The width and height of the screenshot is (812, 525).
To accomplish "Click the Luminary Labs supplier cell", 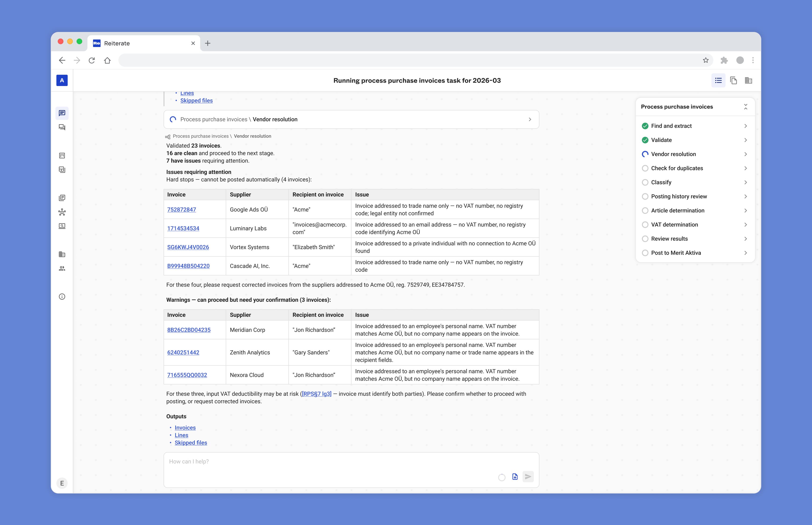I will point(257,228).
